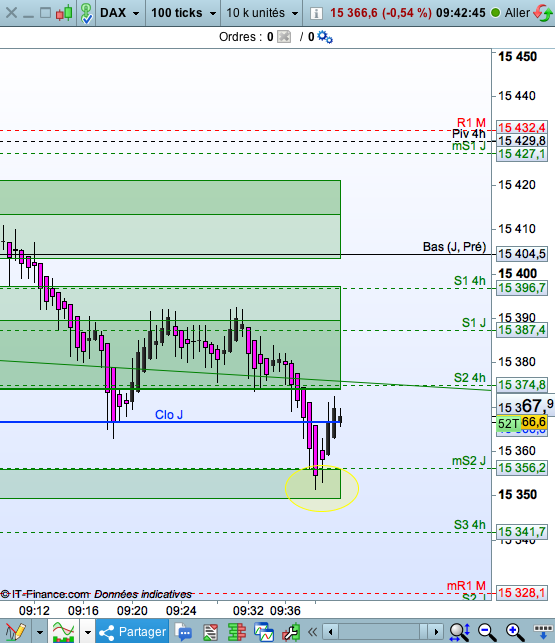Open the 100 ticks timeframe dropdown
The height and width of the screenshot is (643, 555).
click(x=183, y=13)
